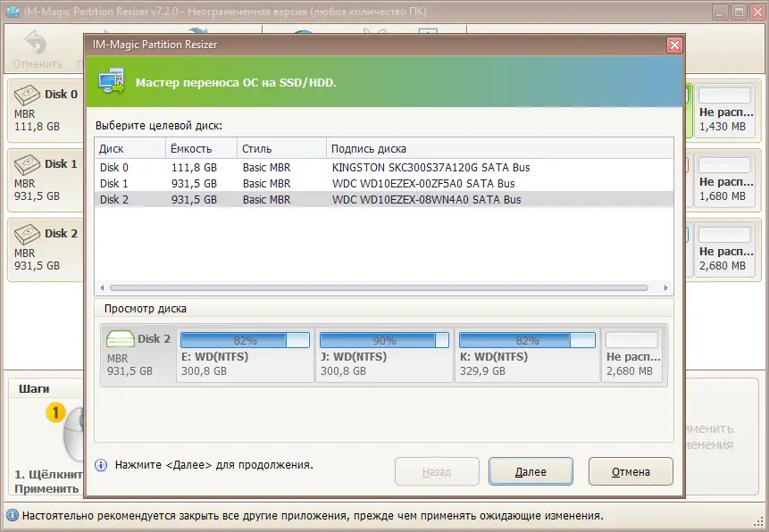Click unallocated 2,680 MB block in main window
The image size is (769, 532).
click(x=725, y=250)
